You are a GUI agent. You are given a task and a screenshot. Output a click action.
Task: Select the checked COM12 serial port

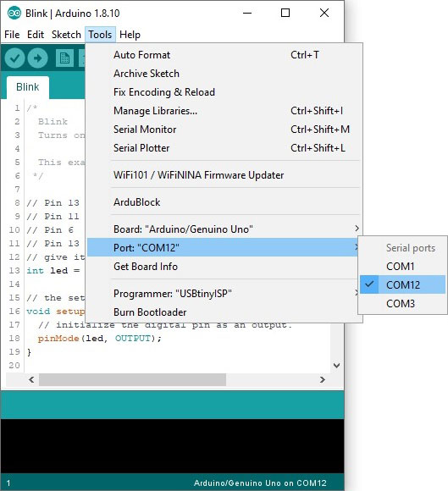point(402,284)
